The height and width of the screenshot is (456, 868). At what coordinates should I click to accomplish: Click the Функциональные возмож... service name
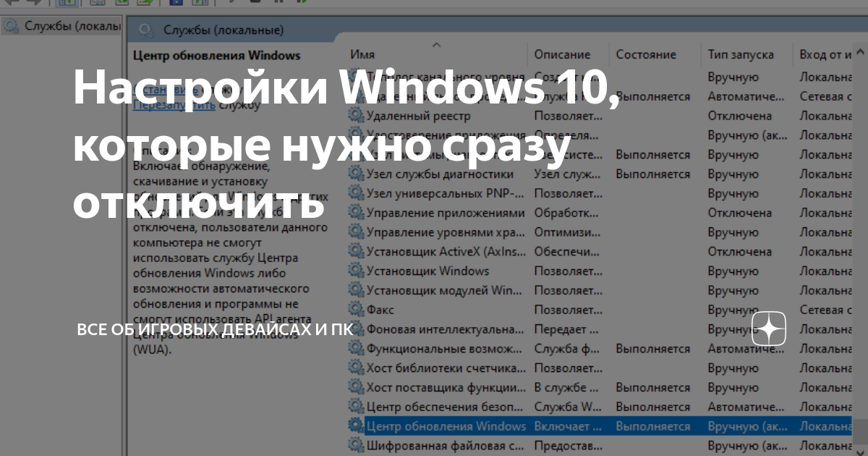(x=446, y=349)
